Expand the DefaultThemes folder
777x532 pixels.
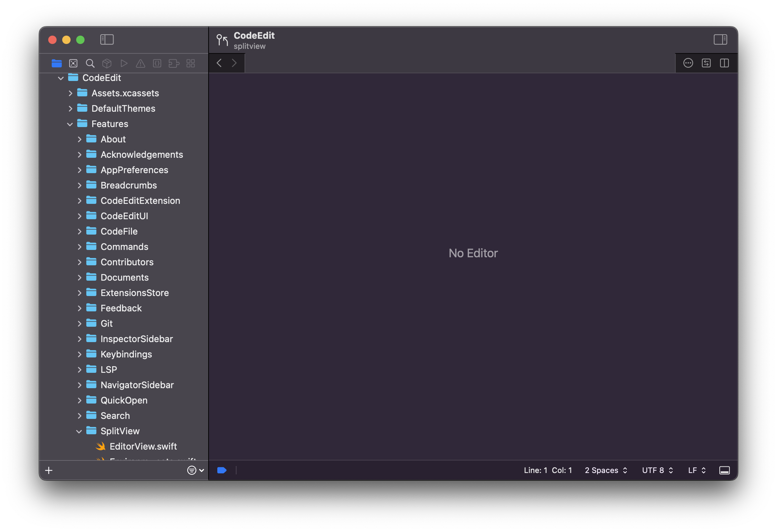[x=70, y=109]
